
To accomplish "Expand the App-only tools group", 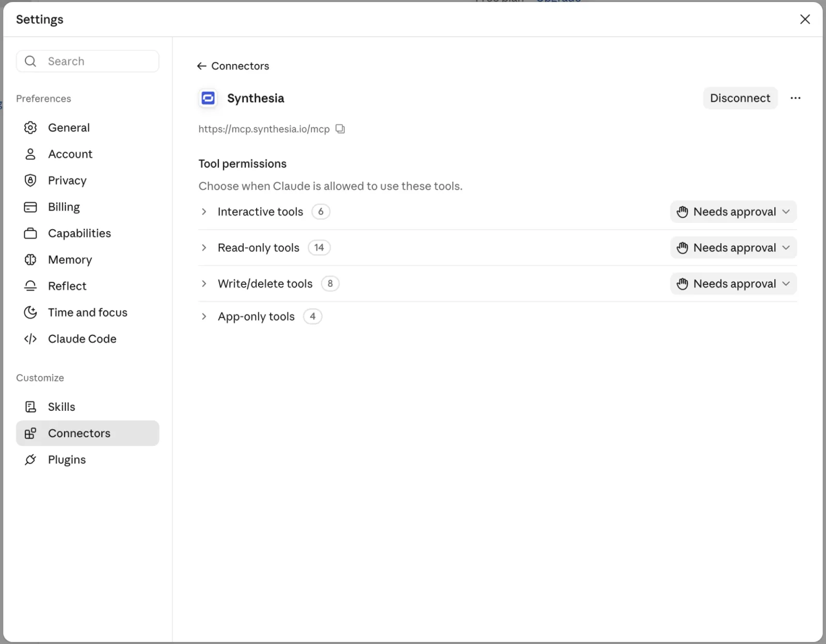I will (x=204, y=316).
